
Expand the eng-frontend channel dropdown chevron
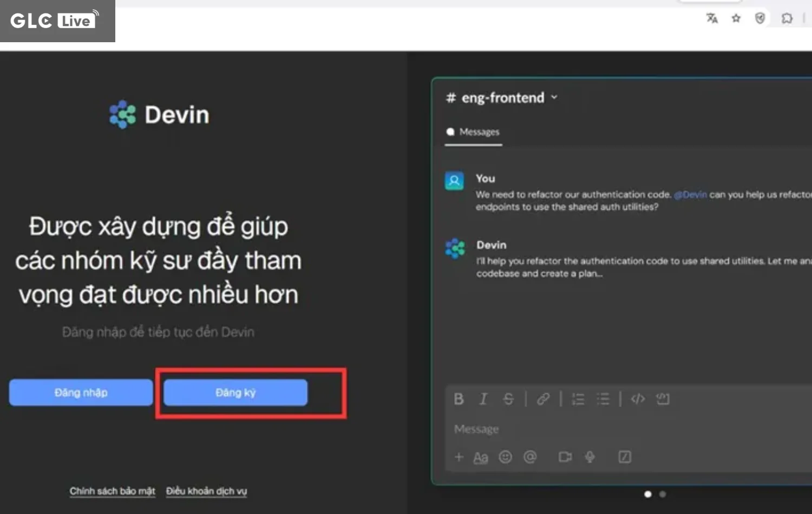coord(554,97)
